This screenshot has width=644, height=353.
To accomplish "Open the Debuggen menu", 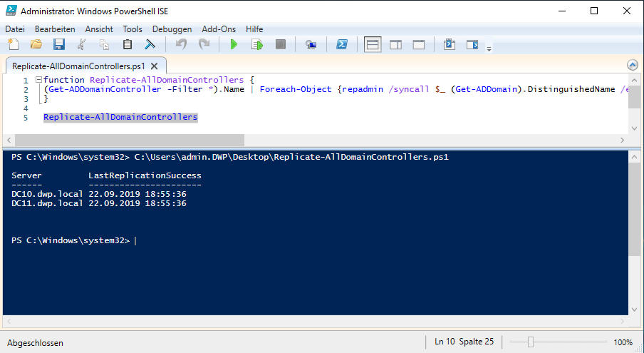I will click(x=172, y=29).
